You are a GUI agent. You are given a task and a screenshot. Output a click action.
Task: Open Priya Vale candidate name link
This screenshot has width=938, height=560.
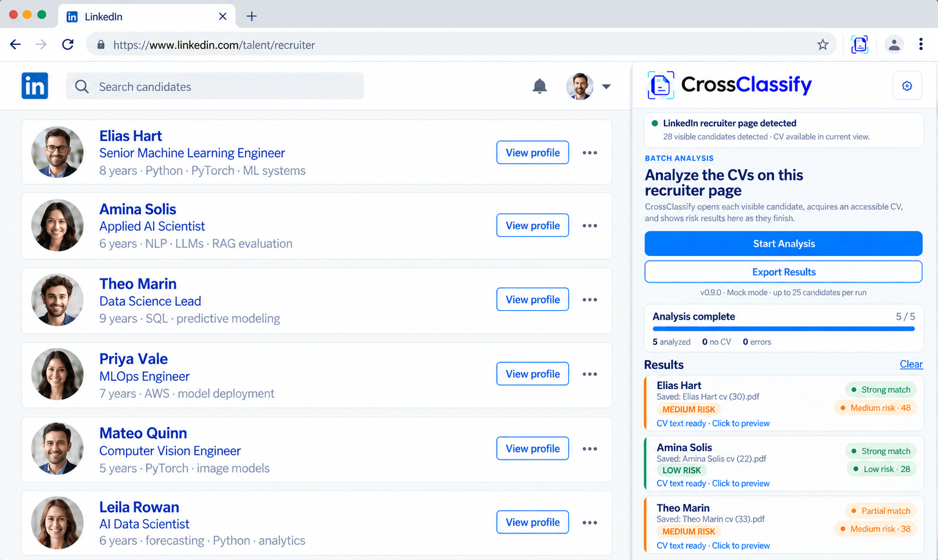pyautogui.click(x=134, y=359)
